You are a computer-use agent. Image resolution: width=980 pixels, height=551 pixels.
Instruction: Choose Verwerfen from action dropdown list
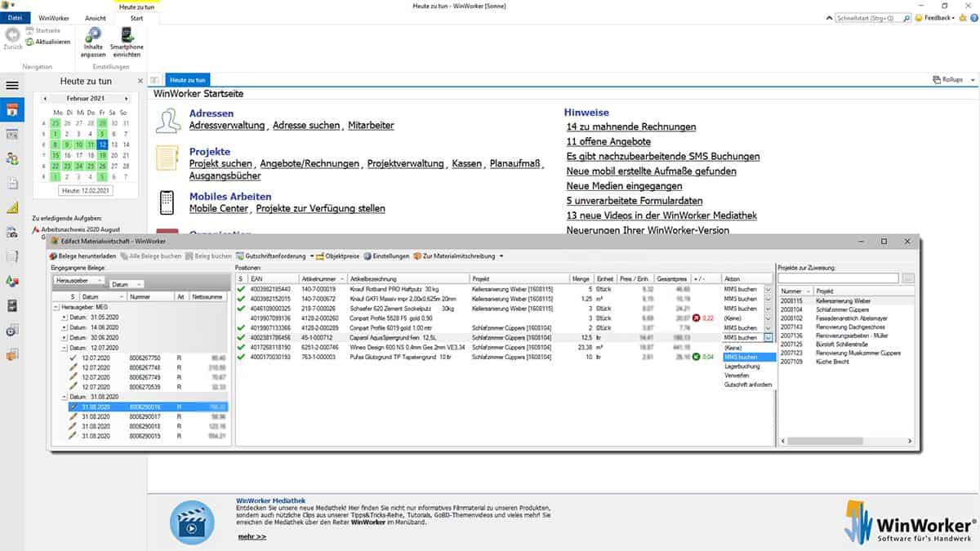click(747, 375)
